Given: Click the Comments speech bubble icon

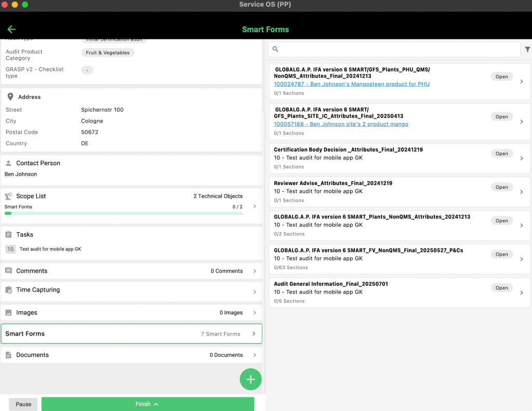Looking at the screenshot, I should [x=9, y=271].
